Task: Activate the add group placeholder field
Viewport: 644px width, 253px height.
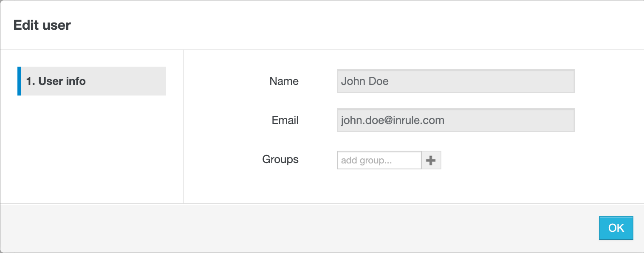Action: point(379,160)
